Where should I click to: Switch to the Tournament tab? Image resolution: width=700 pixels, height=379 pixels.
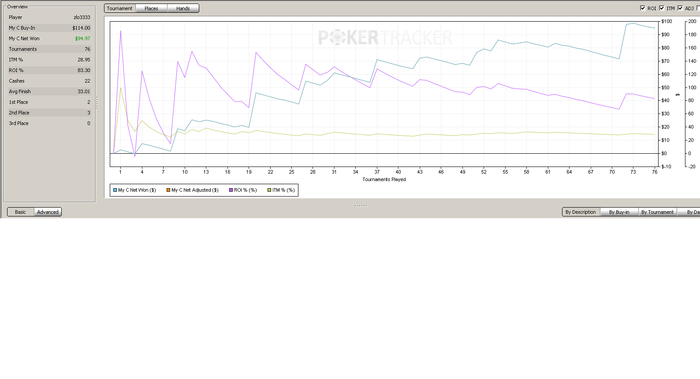[x=120, y=8]
